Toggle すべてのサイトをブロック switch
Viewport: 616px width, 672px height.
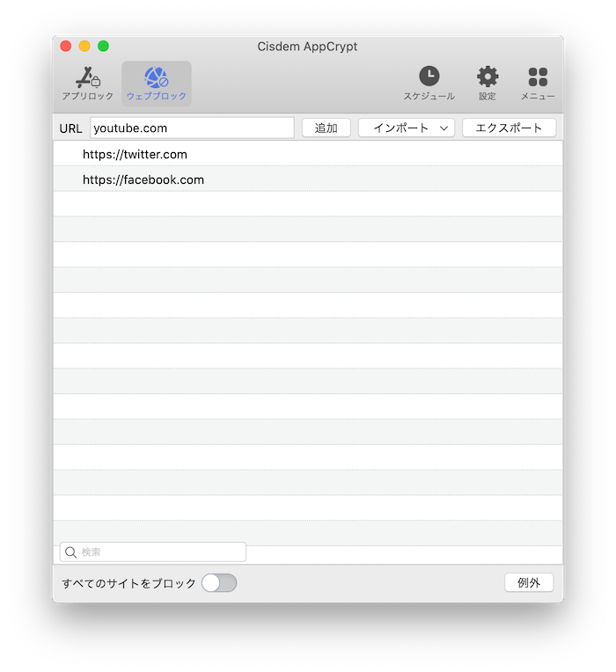219,583
